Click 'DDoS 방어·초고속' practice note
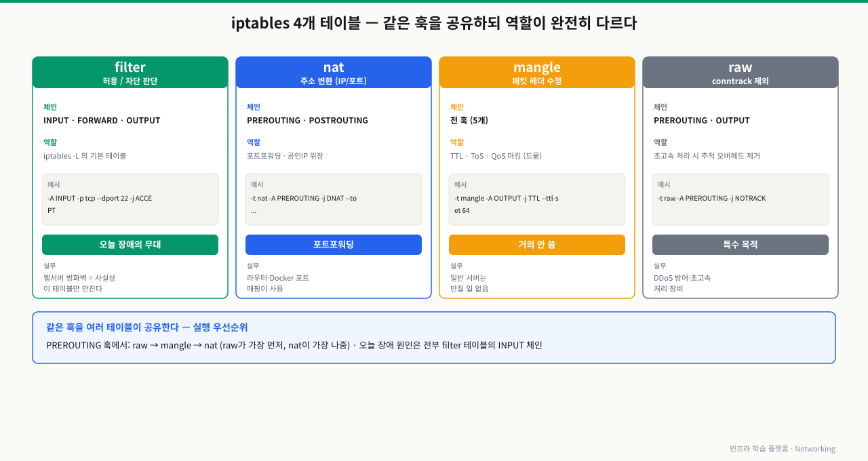The width and height of the screenshot is (868, 461). tap(682, 278)
